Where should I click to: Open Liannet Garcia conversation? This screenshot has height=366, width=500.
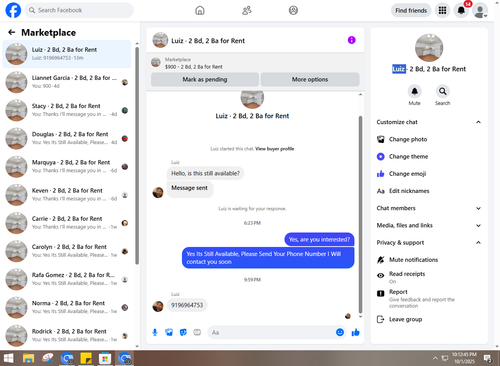tap(67, 82)
